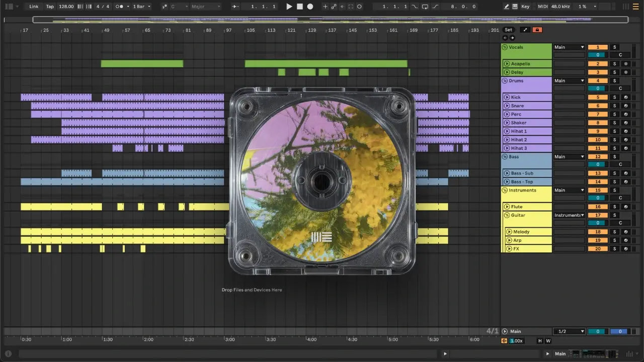Mute Flute with track activator 16
The image size is (644, 362).
tap(598, 207)
